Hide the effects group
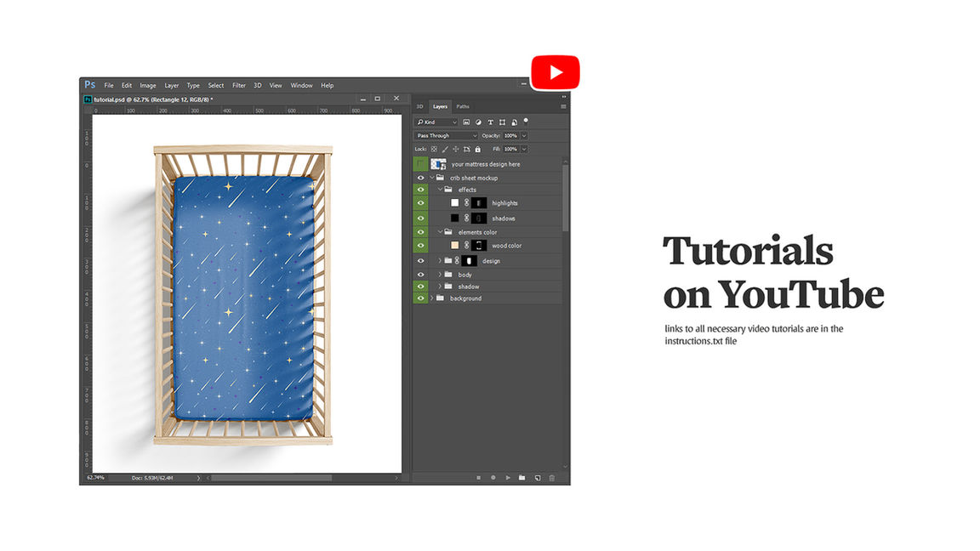Image resolution: width=980 pixels, height=551 pixels. [420, 190]
